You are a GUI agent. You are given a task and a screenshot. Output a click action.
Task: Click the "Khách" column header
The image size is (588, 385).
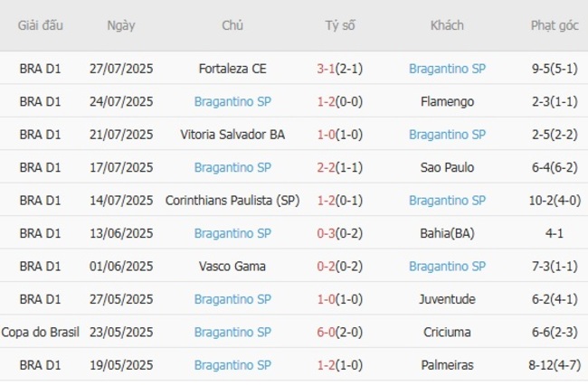447,25
